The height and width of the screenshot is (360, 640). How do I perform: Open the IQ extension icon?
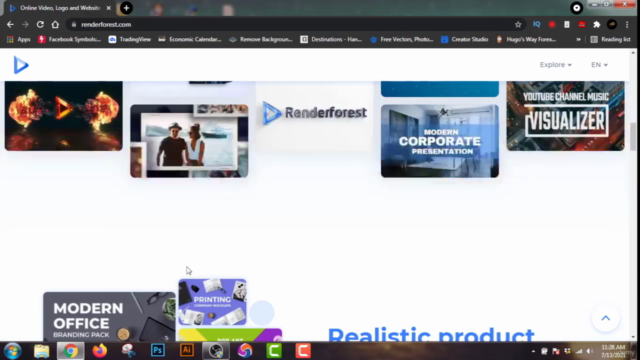(x=537, y=24)
